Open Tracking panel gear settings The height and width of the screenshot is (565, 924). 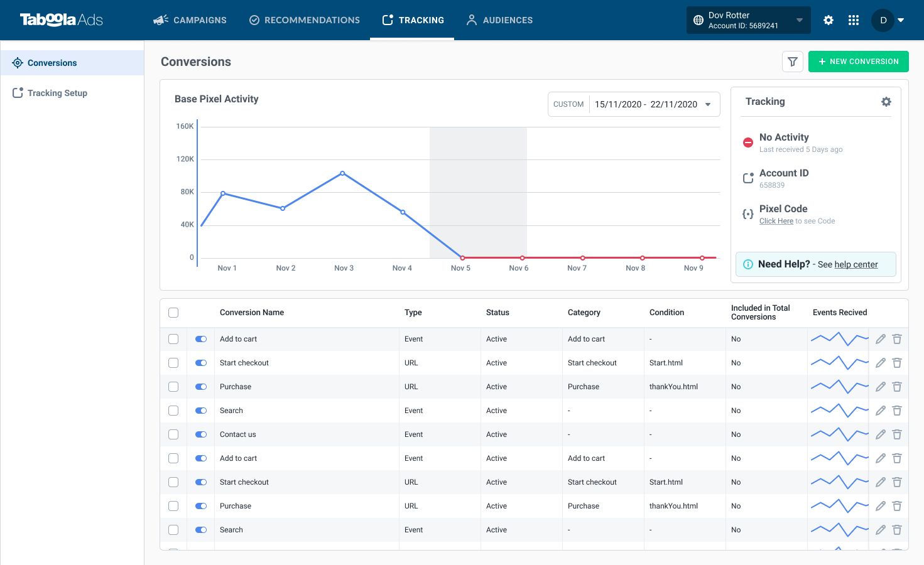pos(886,102)
